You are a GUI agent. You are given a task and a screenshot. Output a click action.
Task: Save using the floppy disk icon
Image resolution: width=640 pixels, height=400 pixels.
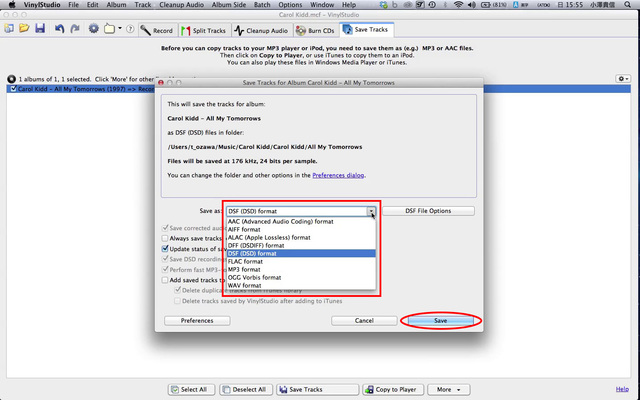(40, 29)
